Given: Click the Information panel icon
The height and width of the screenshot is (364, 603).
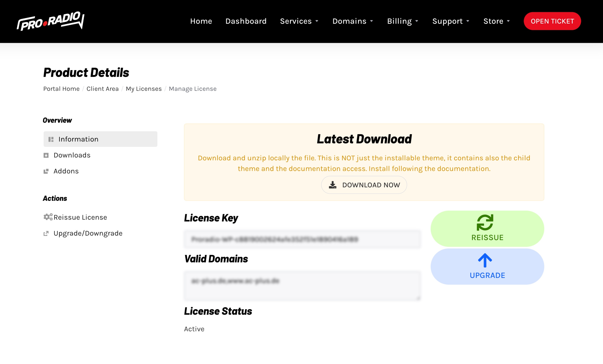Looking at the screenshot, I should point(51,139).
